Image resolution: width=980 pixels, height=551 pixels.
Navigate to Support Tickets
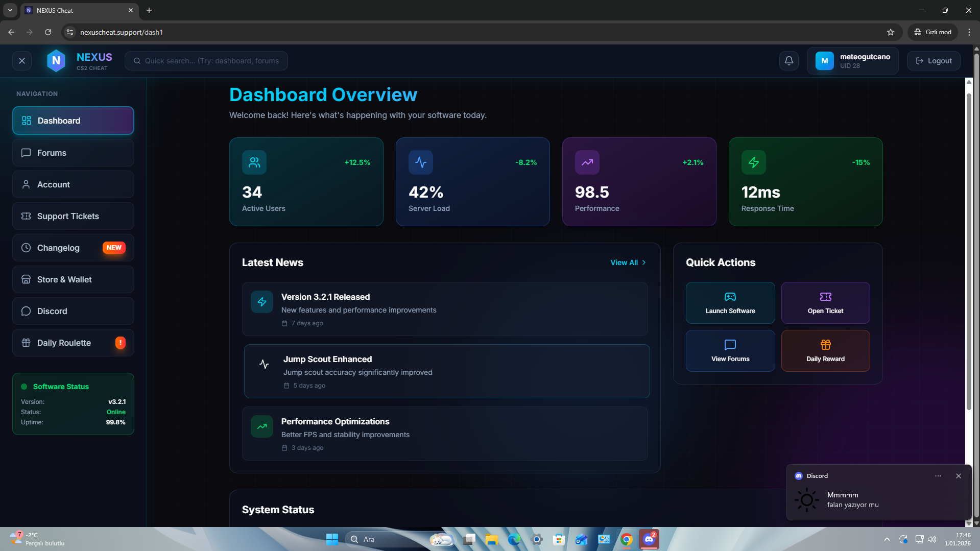click(73, 216)
